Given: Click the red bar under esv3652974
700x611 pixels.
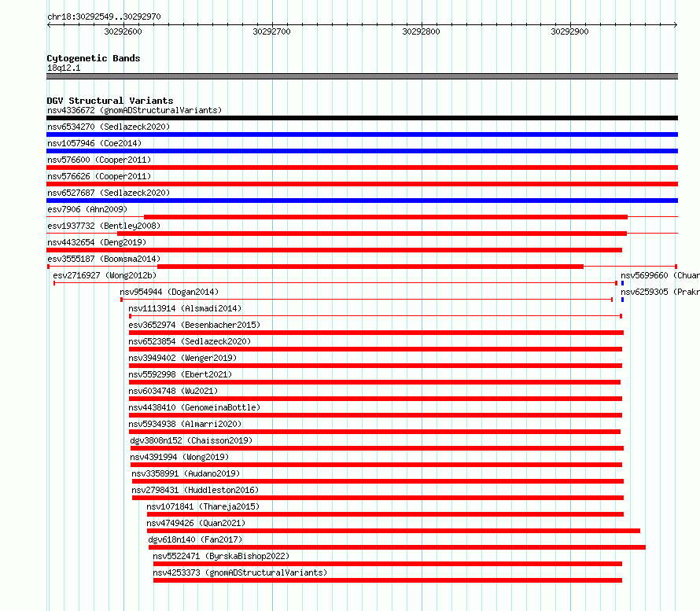Looking at the screenshot, I should [376, 333].
